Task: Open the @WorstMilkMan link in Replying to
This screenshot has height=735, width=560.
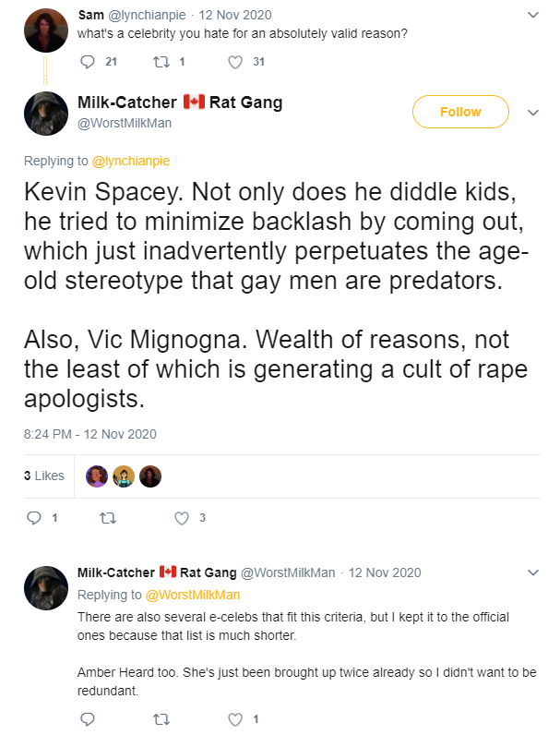Action: coord(193,595)
